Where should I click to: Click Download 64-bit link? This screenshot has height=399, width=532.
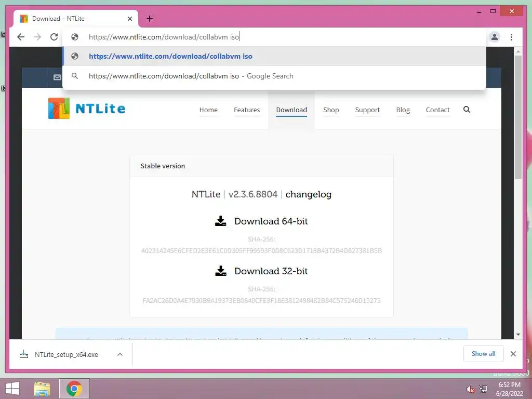[x=271, y=221]
